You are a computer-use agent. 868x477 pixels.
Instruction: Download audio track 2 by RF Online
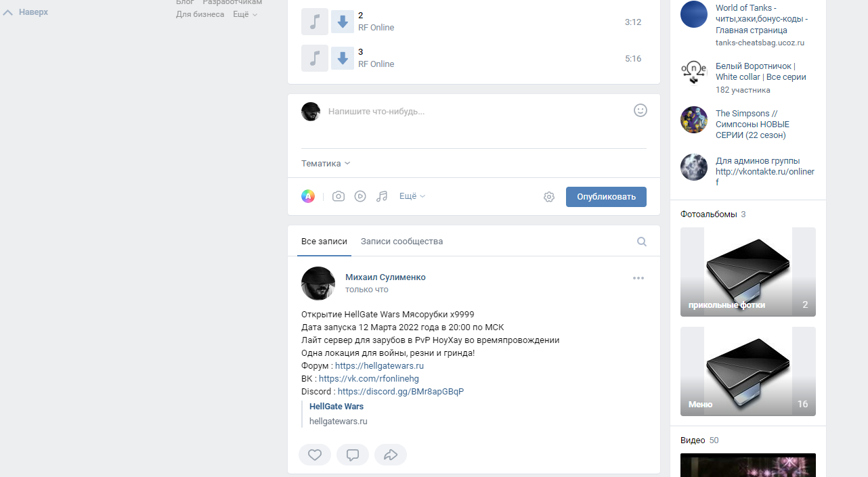343,22
